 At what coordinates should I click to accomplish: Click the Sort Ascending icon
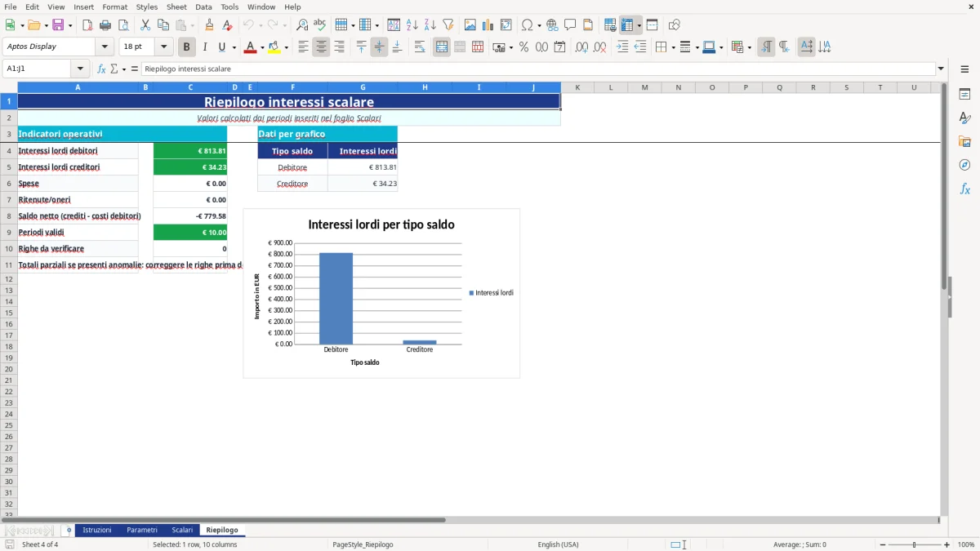pos(412,25)
